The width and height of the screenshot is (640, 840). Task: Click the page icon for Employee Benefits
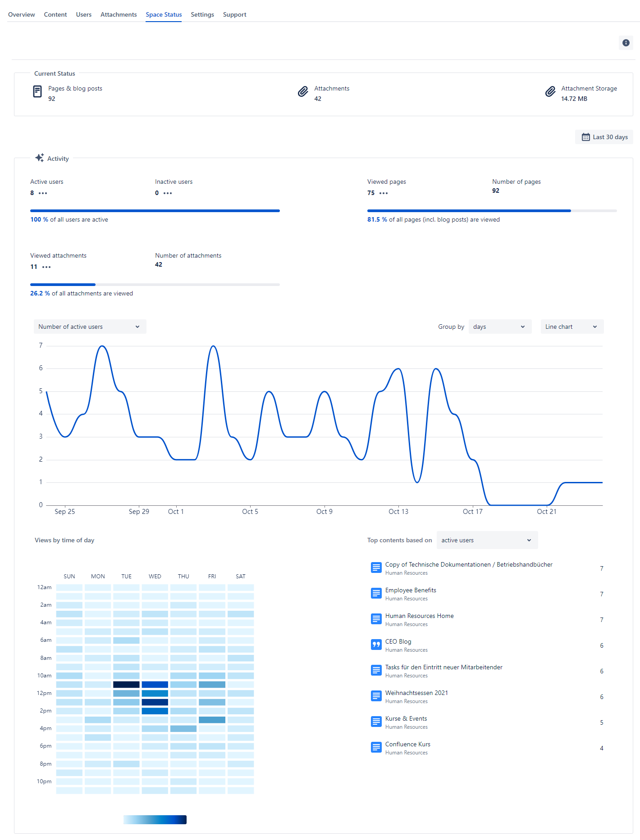point(376,594)
